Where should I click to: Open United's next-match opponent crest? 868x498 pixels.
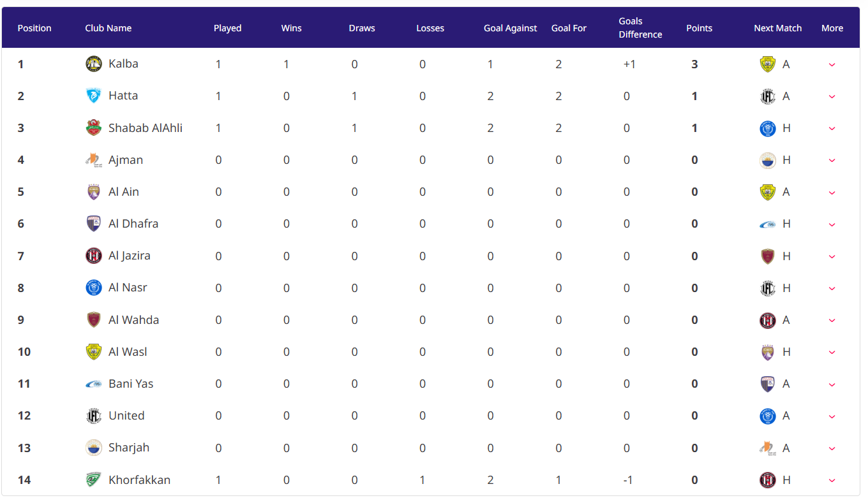[768, 416]
